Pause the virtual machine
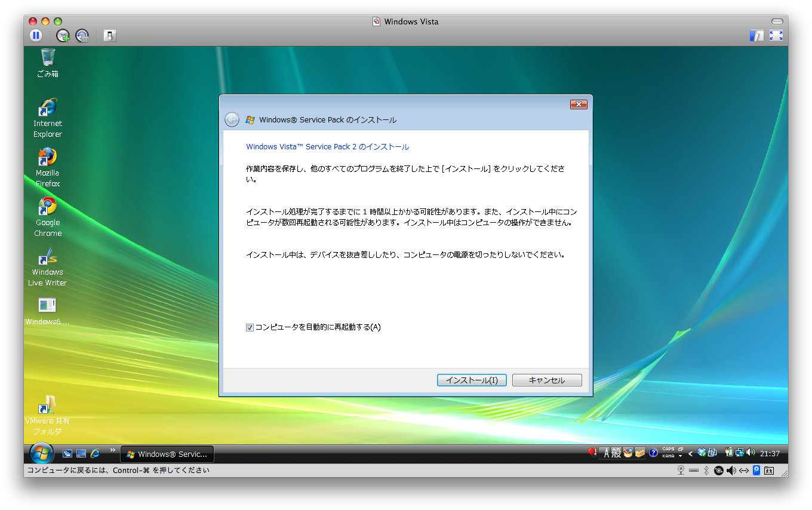The height and width of the screenshot is (510, 812). point(36,35)
